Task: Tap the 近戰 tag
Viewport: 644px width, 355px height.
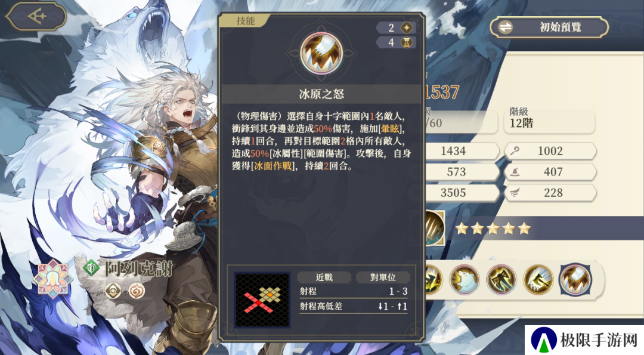Action: (x=324, y=277)
